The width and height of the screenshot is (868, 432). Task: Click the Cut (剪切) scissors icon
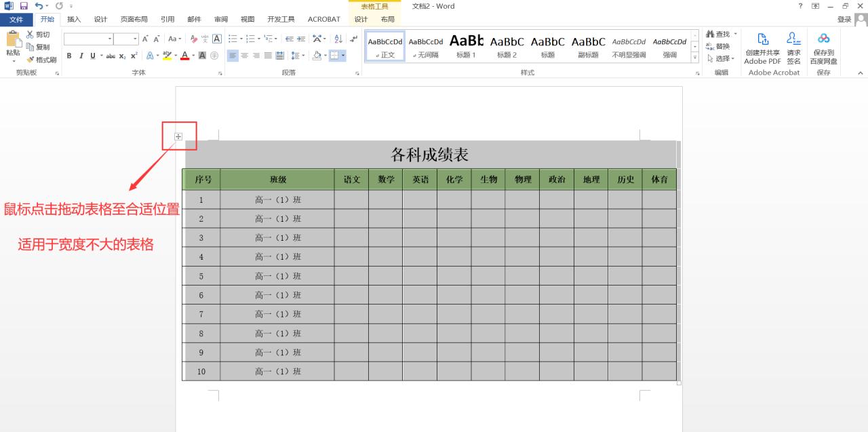[30, 35]
